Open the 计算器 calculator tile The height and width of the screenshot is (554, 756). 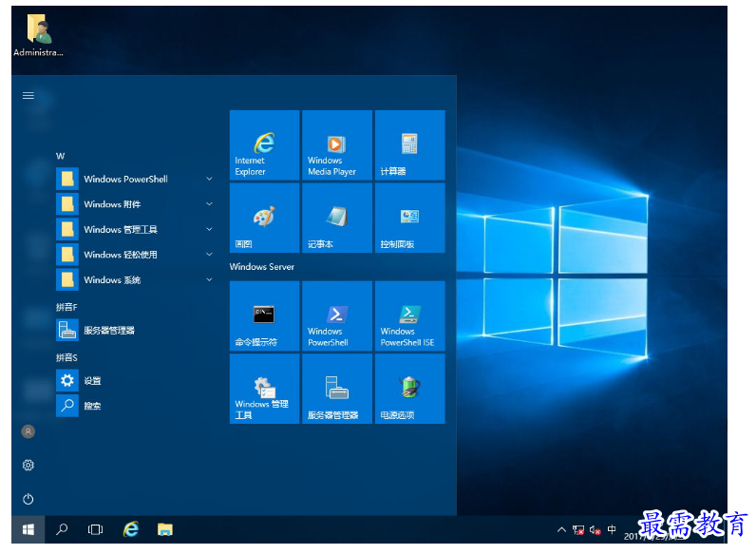point(410,145)
